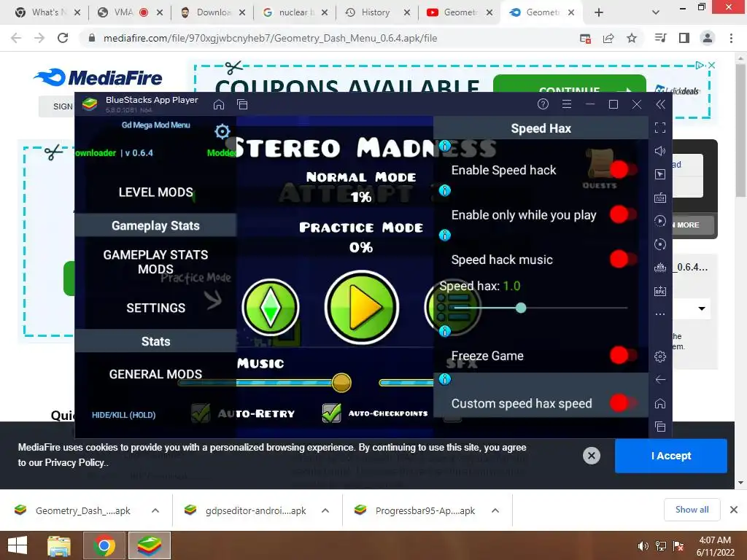Open BlueStacks hamburger menu

point(566,104)
